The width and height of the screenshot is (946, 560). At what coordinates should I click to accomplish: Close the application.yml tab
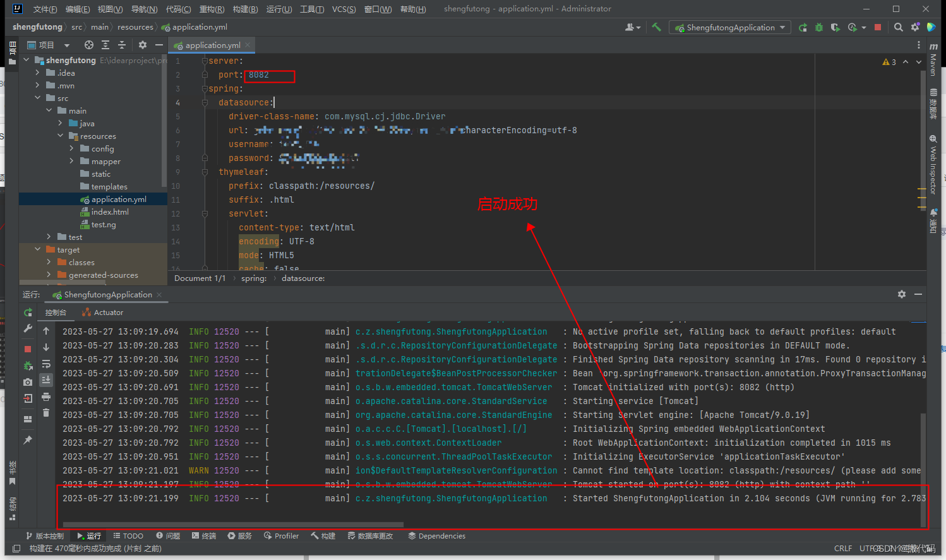click(248, 45)
